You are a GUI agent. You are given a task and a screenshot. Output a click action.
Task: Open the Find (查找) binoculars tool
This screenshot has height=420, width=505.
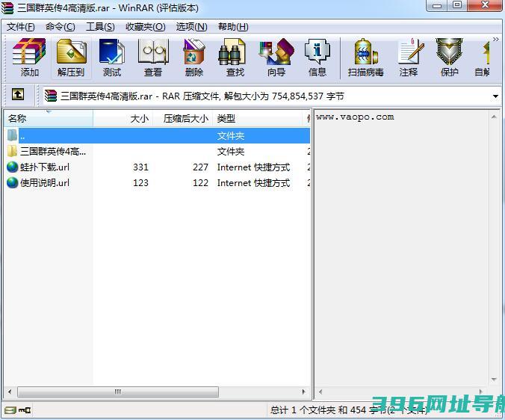235,58
